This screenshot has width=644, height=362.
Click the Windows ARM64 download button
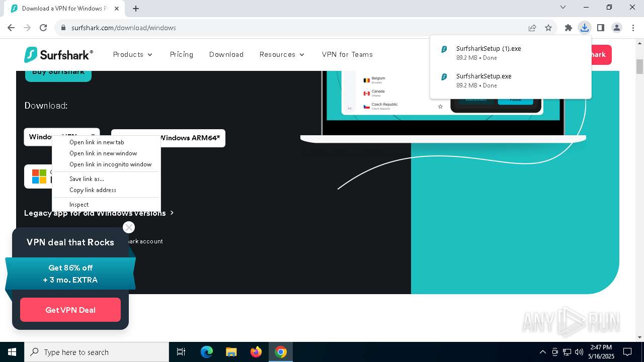pyautogui.click(x=192, y=138)
